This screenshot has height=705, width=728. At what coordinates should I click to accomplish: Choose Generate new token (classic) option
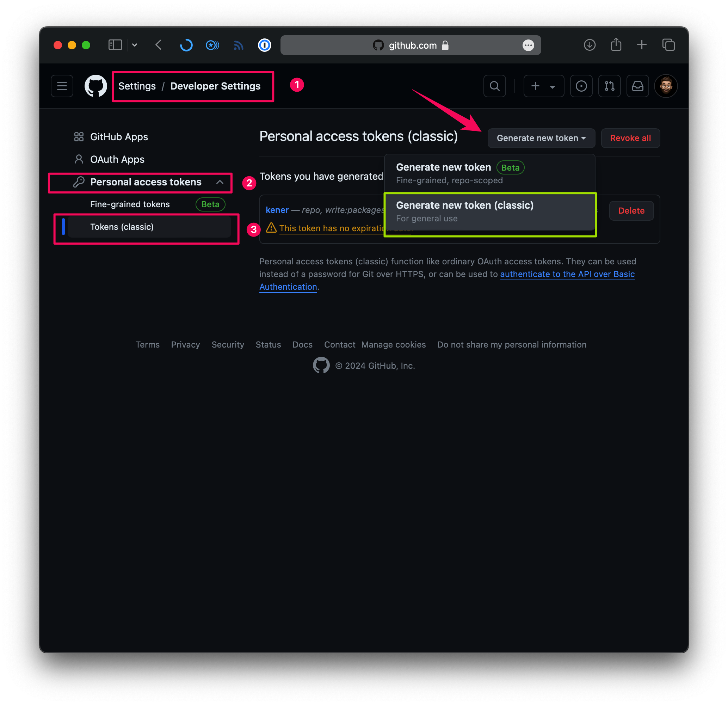point(489,212)
